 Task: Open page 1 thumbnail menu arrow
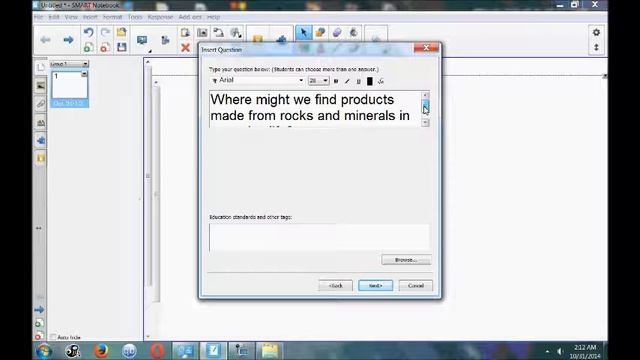[x=84, y=74]
